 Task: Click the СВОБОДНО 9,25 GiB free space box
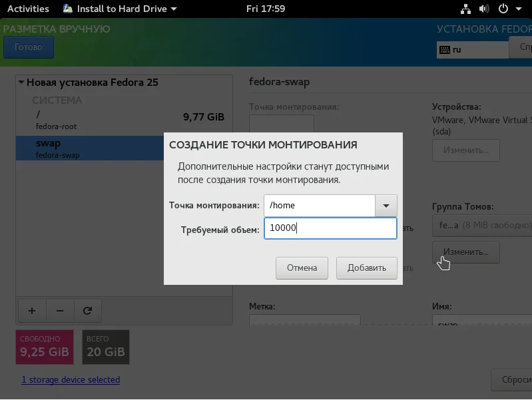(x=45, y=347)
